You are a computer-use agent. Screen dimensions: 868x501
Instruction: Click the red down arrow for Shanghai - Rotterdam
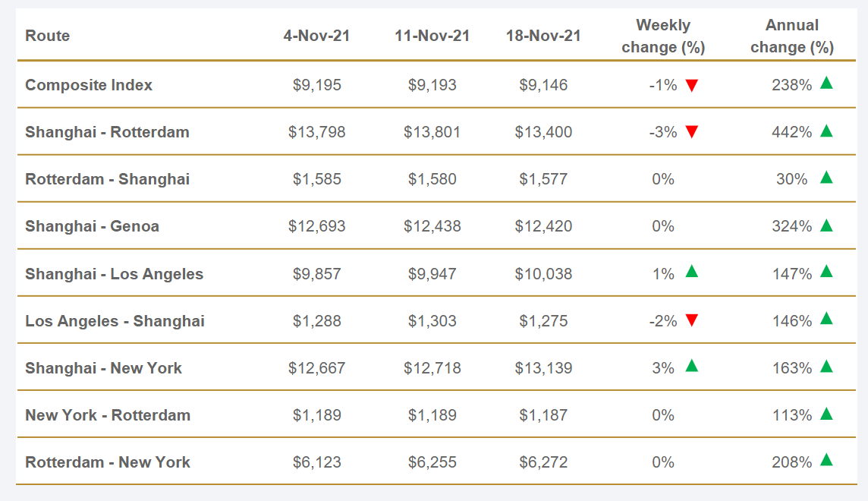tap(691, 132)
